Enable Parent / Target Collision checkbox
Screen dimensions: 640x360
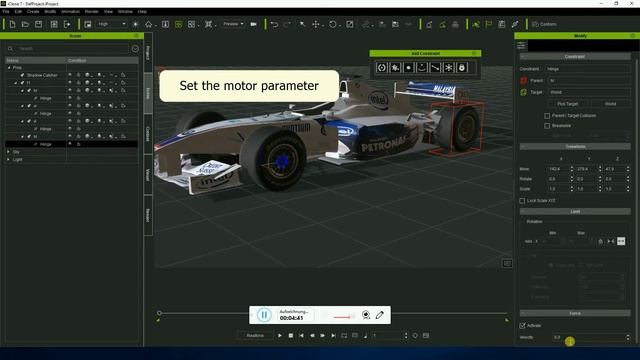(547, 116)
